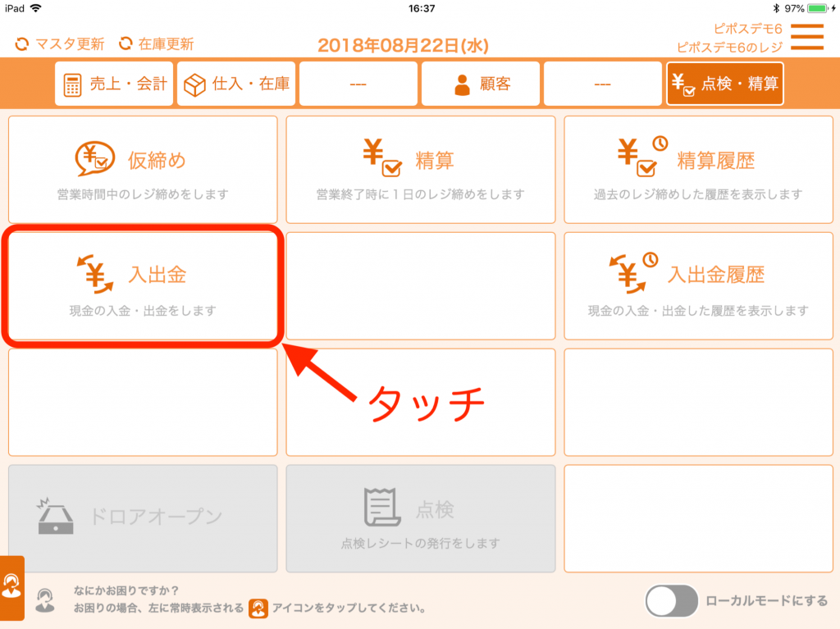Click the ローカルモードにする label
Image resolution: width=840 pixels, height=629 pixels.
(x=767, y=600)
